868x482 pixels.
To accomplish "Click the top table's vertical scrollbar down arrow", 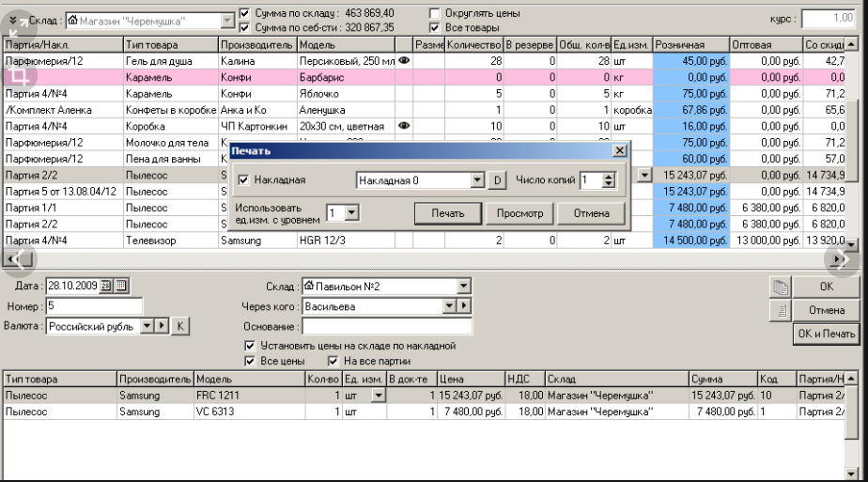I will pyautogui.click(x=851, y=243).
